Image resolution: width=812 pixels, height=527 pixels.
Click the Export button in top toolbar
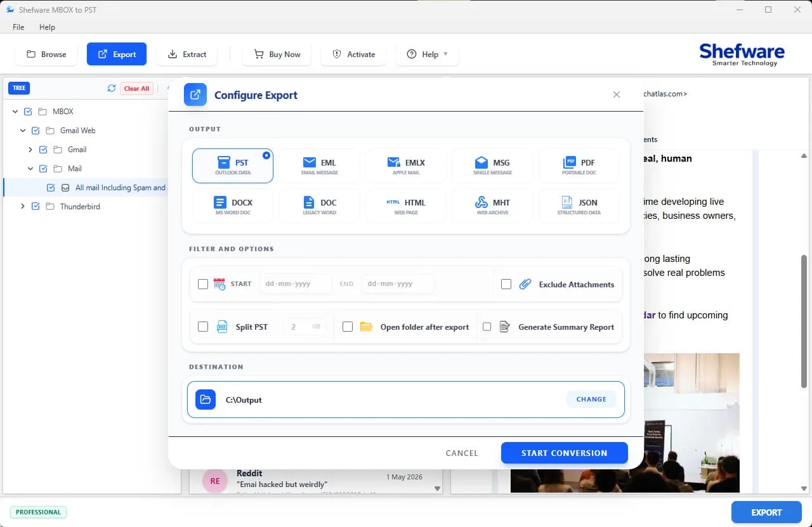click(x=117, y=54)
